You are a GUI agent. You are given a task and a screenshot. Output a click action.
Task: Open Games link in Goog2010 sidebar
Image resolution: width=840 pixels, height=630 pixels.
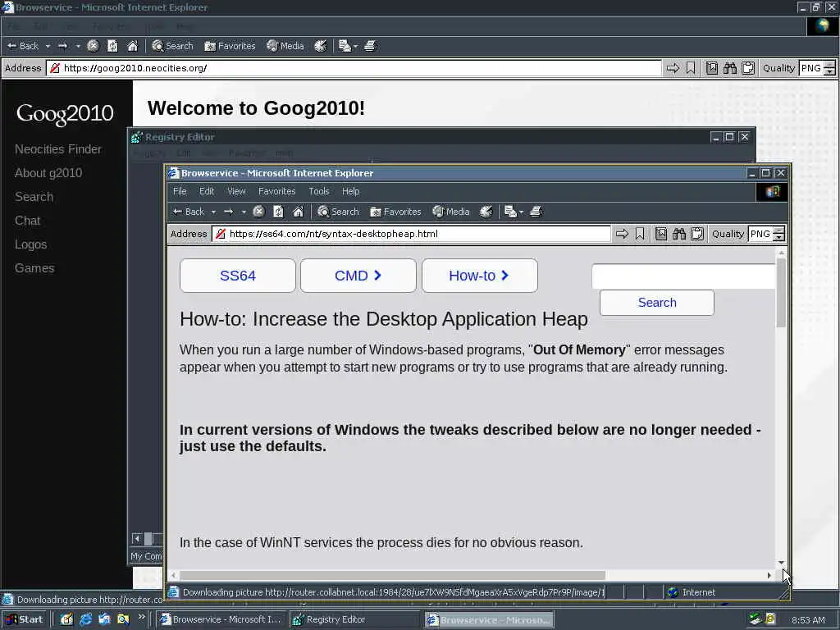[x=34, y=268]
